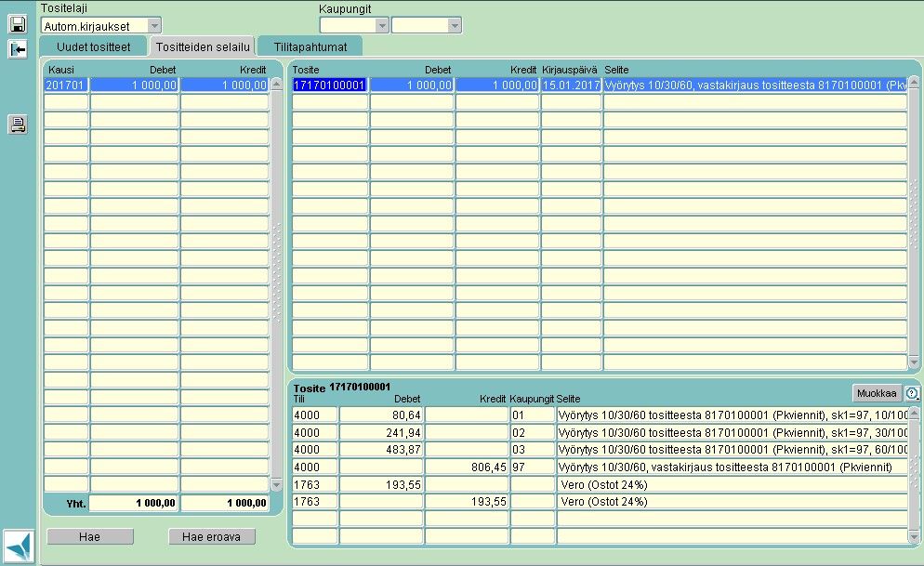The height and width of the screenshot is (566, 924).
Task: Click debit amount 241,94
Action: coord(381,433)
